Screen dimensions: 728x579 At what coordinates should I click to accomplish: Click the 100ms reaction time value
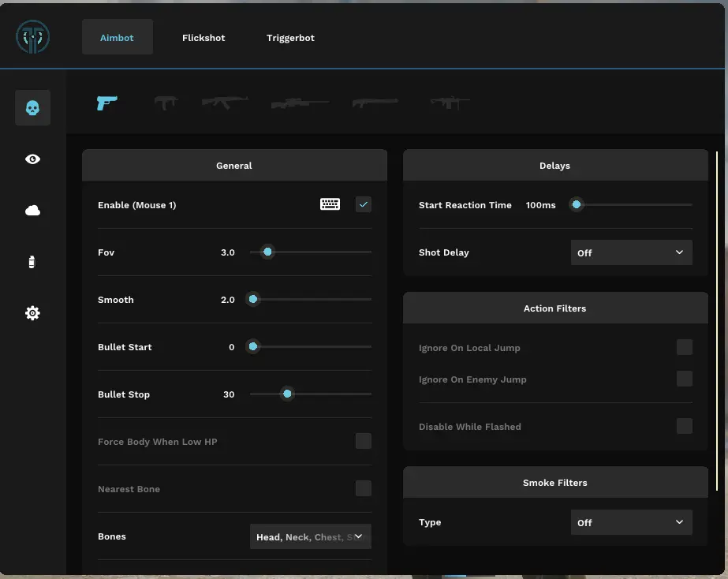coord(540,205)
